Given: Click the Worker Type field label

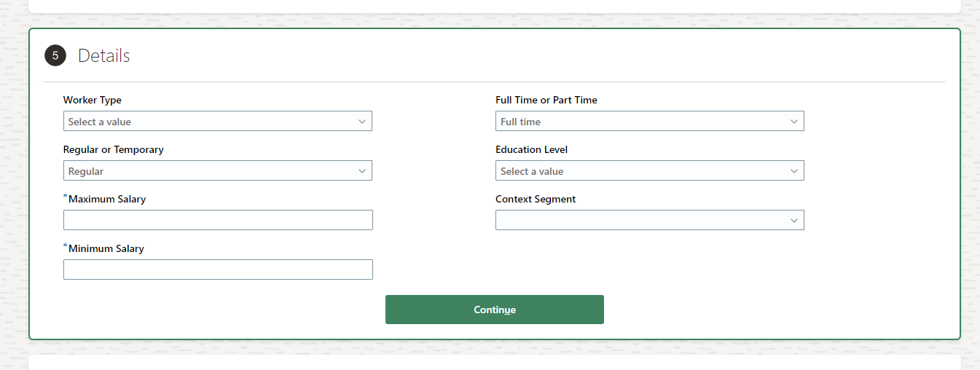Looking at the screenshot, I should (x=93, y=100).
